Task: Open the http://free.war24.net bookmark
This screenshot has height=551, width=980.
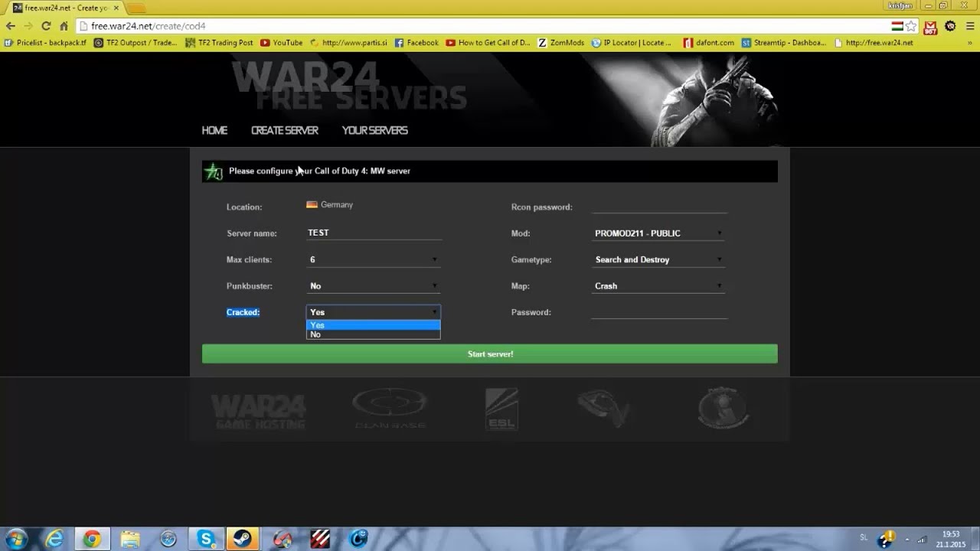Action: [x=874, y=43]
